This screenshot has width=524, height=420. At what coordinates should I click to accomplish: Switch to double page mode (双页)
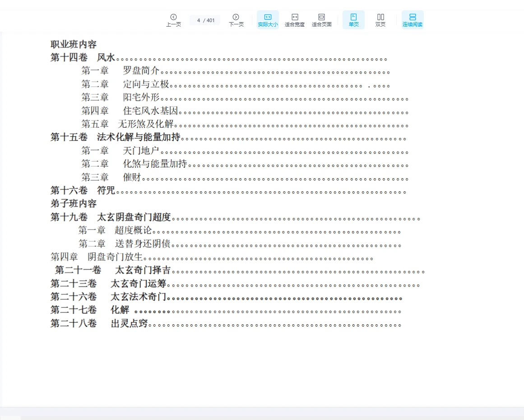pyautogui.click(x=380, y=20)
